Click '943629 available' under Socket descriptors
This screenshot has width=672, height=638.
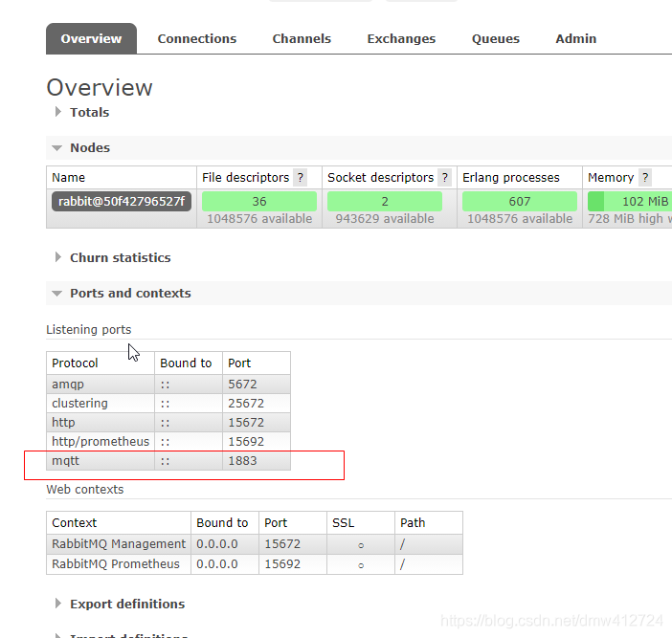coord(385,219)
